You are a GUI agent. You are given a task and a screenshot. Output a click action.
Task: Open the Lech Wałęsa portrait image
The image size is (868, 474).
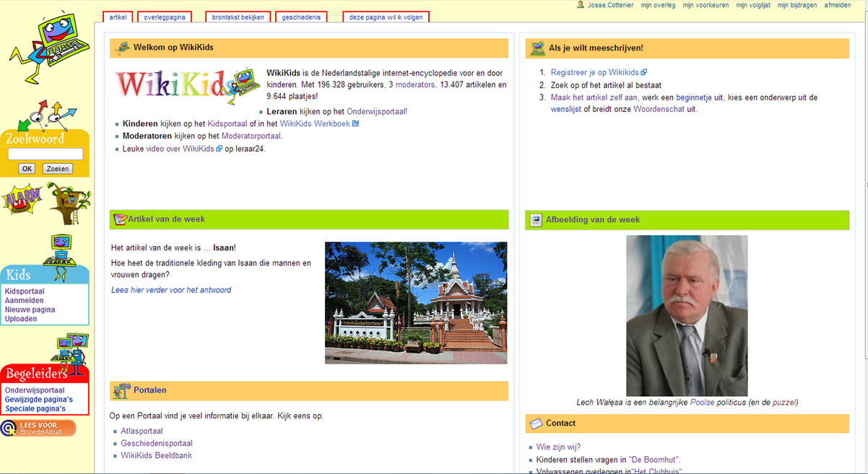(687, 315)
